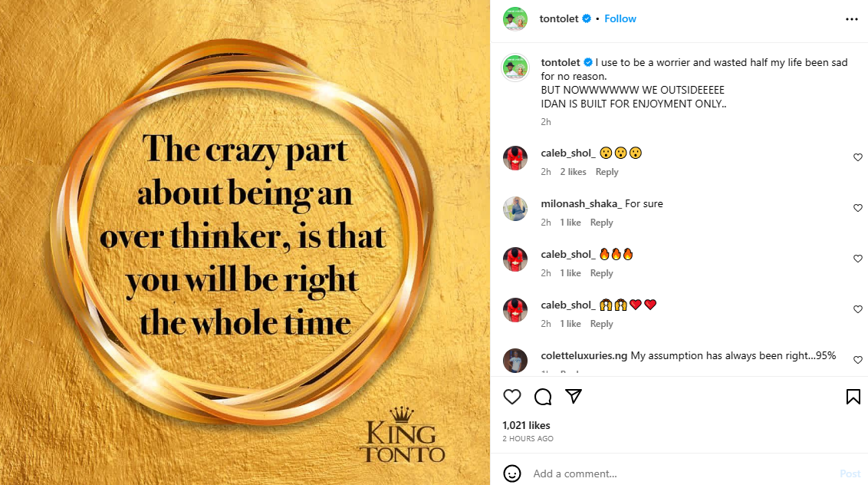The width and height of the screenshot is (868, 485).
Task: Click Follow next to tontolet
Action: coord(620,18)
